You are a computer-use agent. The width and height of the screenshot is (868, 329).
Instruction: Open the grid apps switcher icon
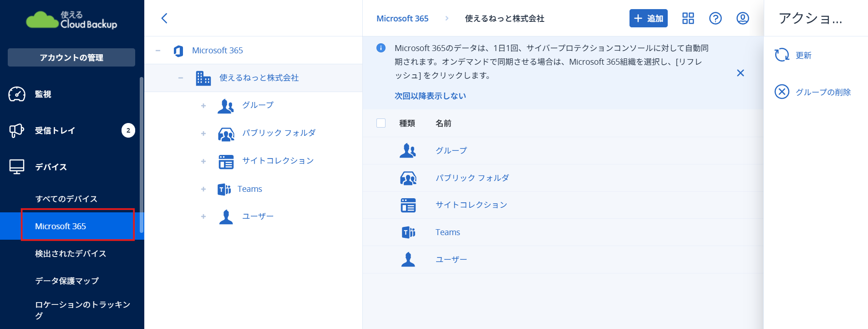688,18
